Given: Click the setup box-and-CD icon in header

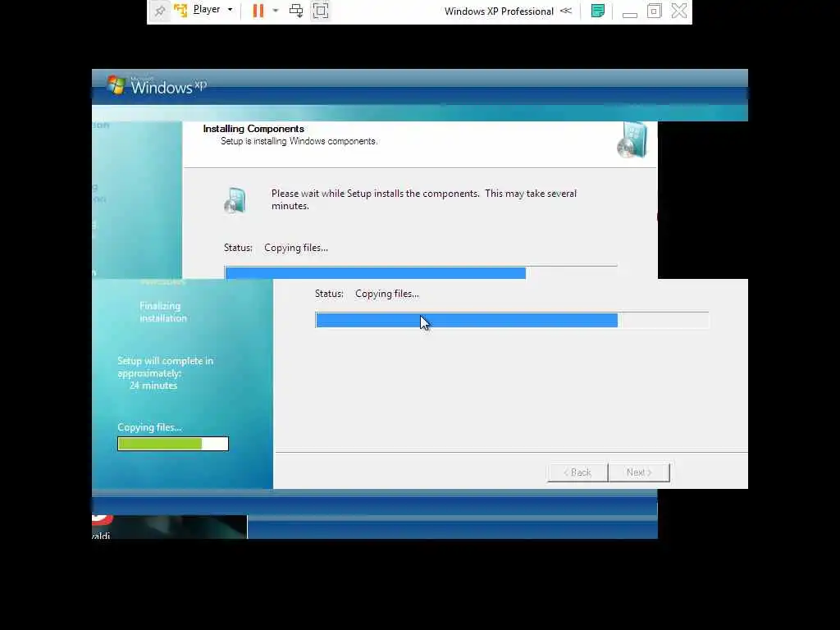Looking at the screenshot, I should pyautogui.click(x=632, y=140).
